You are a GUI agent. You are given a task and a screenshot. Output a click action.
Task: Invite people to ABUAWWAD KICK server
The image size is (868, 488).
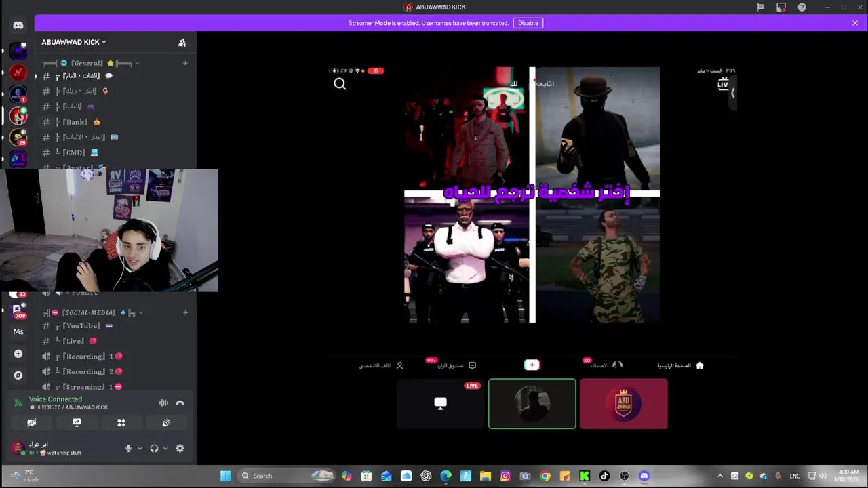coord(182,42)
